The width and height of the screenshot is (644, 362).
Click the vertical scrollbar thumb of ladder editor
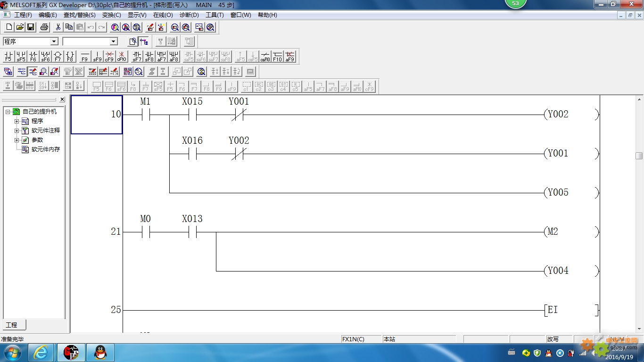tap(639, 156)
